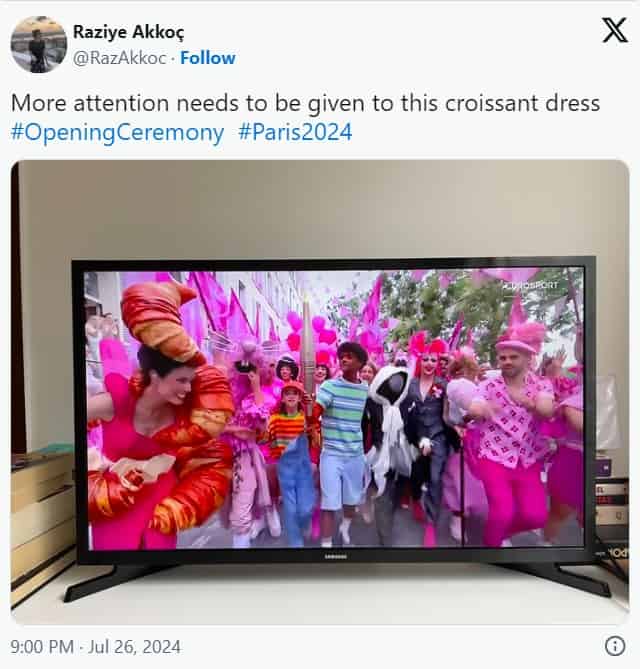Click the Jul 26, 2024 date
Image resolution: width=640 pixels, height=669 pixels.
tap(134, 647)
